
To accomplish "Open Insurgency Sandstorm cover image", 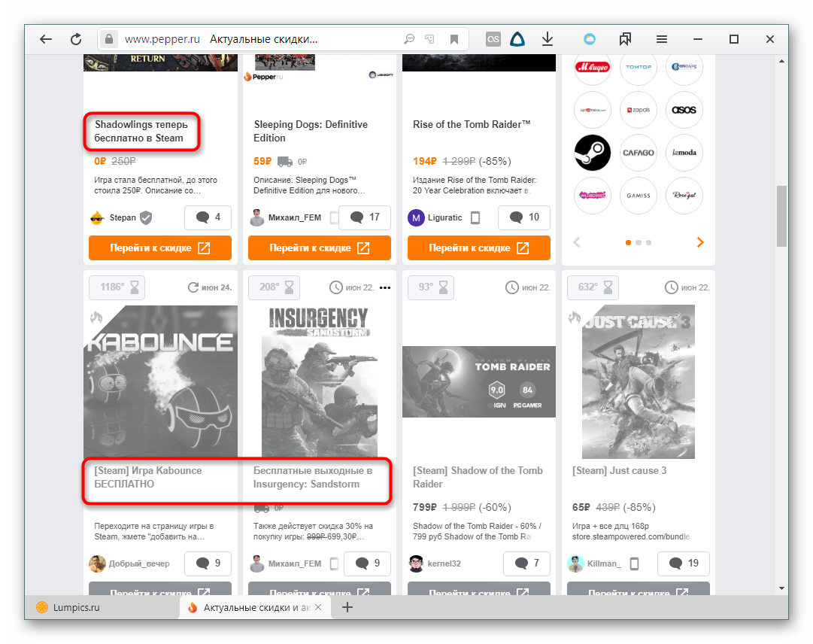I will (x=320, y=381).
